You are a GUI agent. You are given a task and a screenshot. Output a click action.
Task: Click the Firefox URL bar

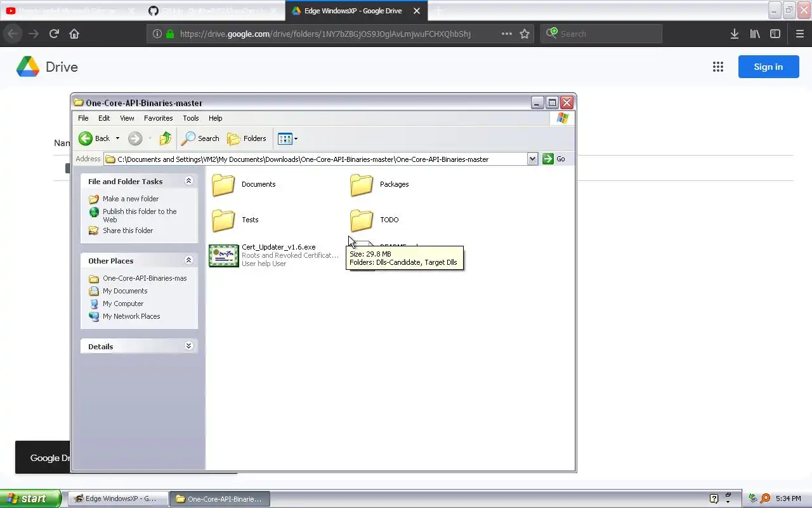340,34
